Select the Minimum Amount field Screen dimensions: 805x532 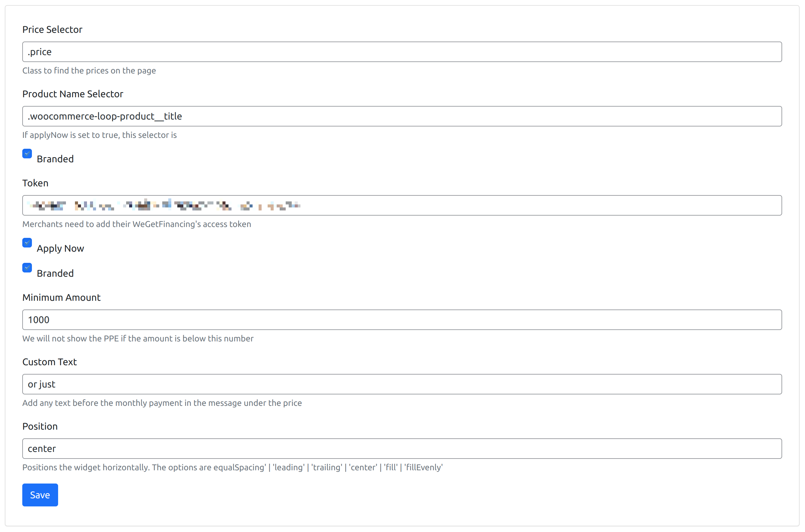(x=402, y=320)
